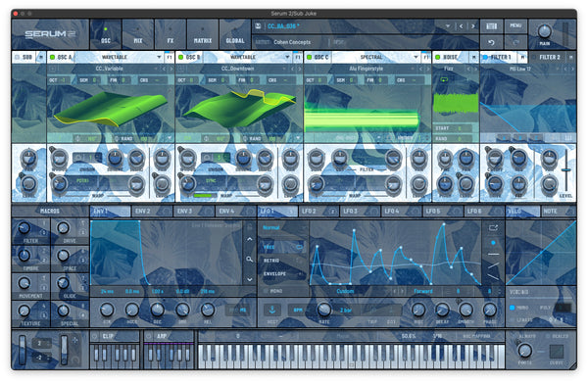Open the LFO Forward direction dropdown
Viewport: 588px width, 383px height.
coord(423,291)
